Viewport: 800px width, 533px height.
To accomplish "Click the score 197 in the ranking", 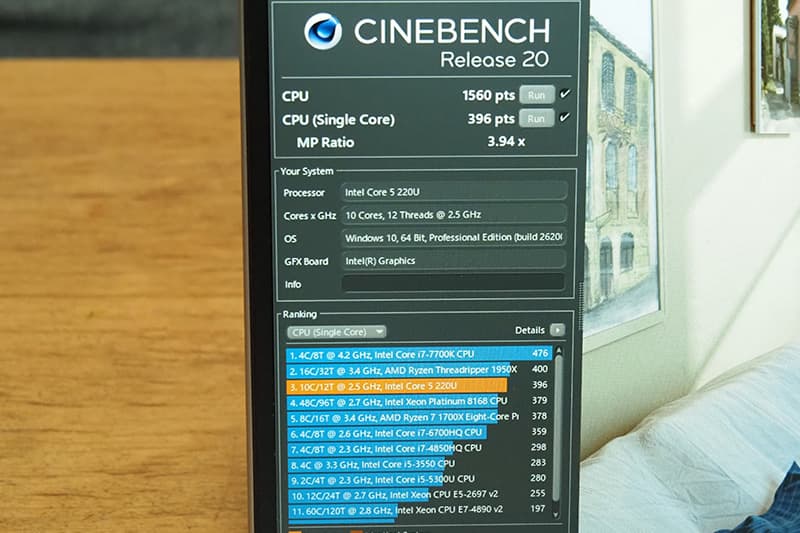I will coord(538,509).
